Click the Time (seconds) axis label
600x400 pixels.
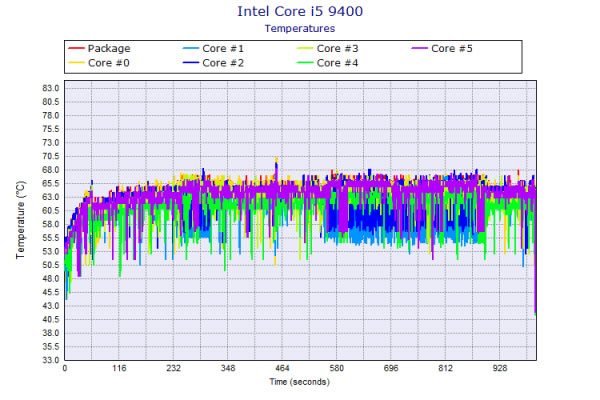point(299,382)
